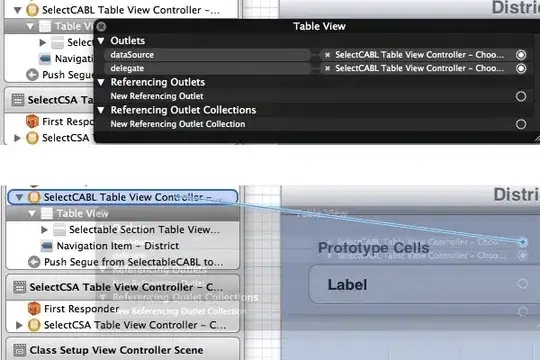Select the lower Table View outline row
Screen dimensions: 540x360
123,214
